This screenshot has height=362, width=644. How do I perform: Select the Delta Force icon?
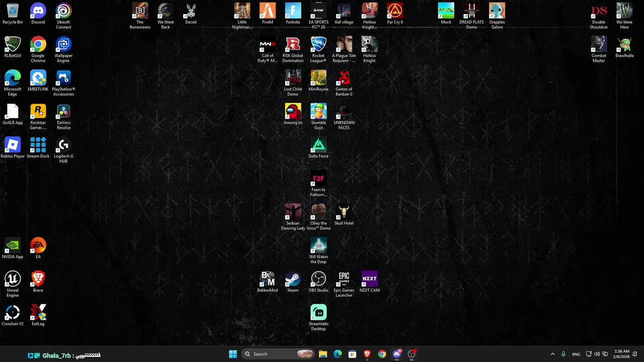tap(318, 148)
